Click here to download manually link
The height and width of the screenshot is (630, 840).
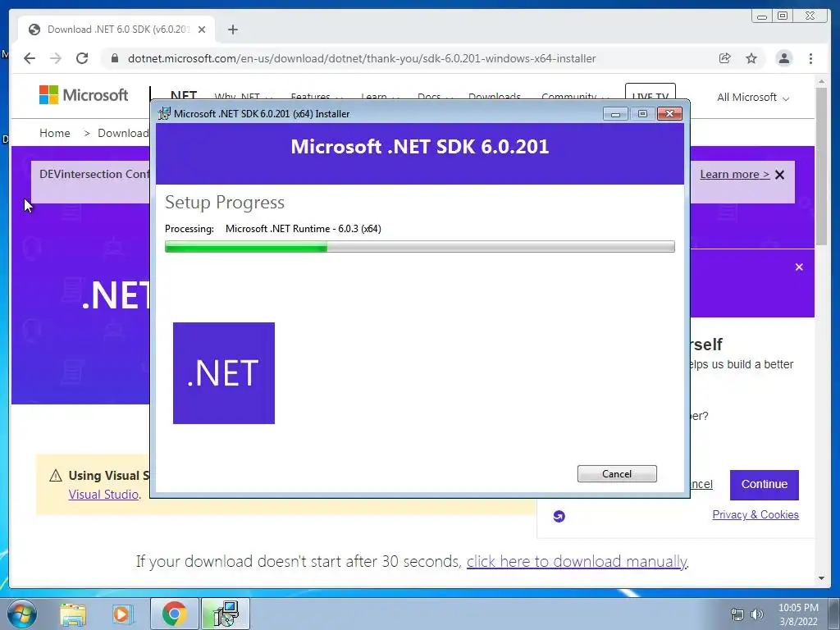pos(577,561)
